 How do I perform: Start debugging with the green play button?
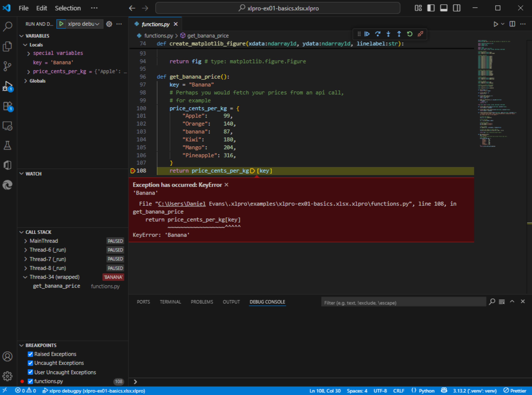click(61, 24)
